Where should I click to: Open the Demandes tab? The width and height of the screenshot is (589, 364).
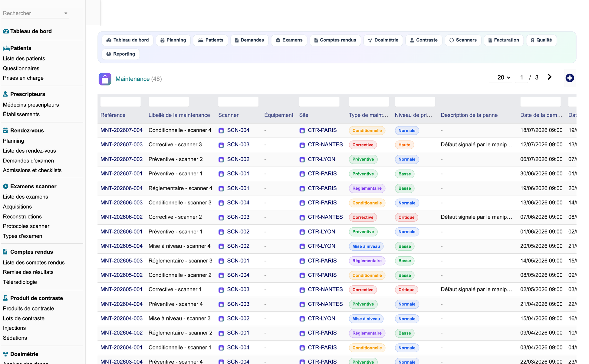click(x=249, y=40)
